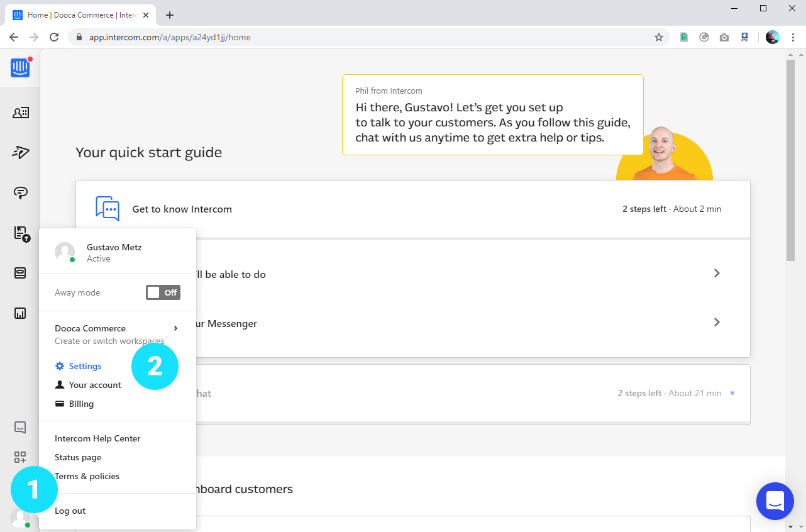Click the chat bubbles icon on Get to know Intercom

tap(108, 209)
